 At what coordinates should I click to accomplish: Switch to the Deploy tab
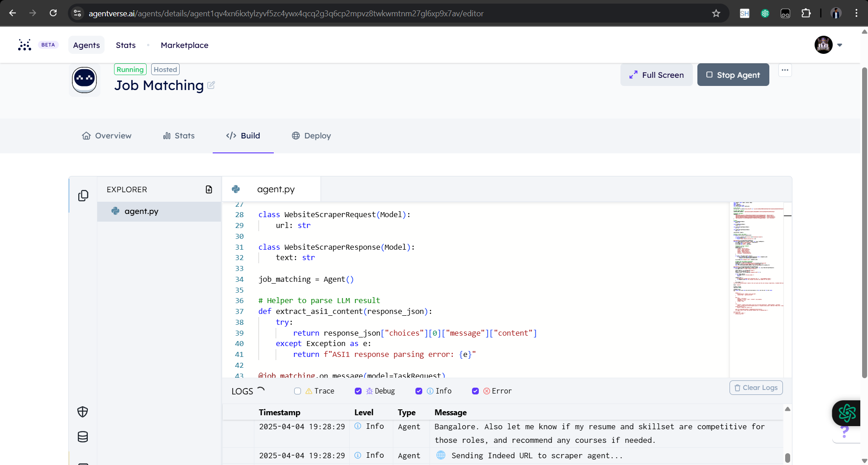click(311, 136)
